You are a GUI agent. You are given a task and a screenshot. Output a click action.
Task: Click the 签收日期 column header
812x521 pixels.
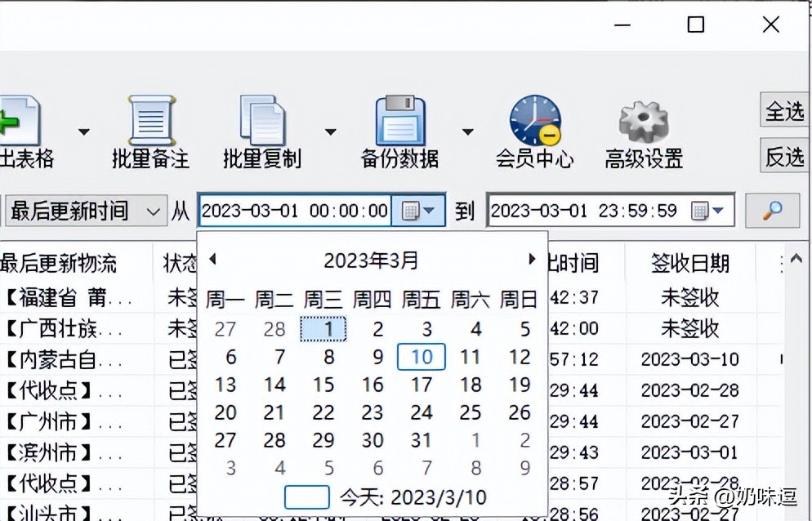point(689,263)
